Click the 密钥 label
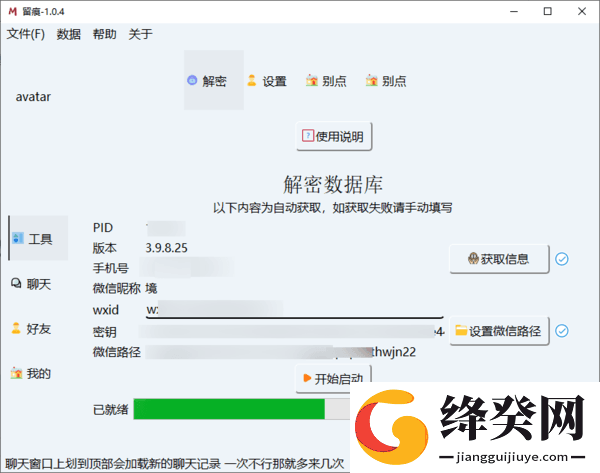The height and width of the screenshot is (473, 600). pos(104,332)
